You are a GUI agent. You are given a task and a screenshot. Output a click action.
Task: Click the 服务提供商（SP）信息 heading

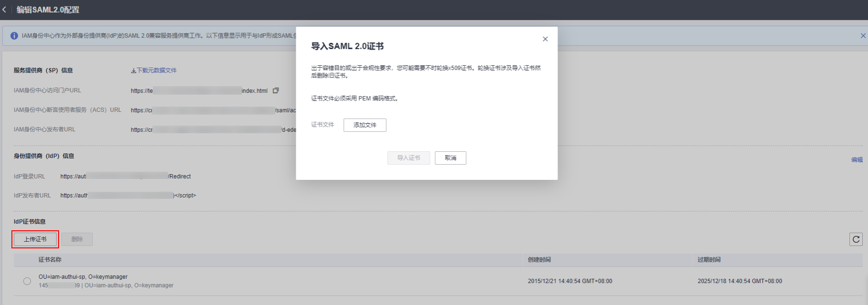43,70
